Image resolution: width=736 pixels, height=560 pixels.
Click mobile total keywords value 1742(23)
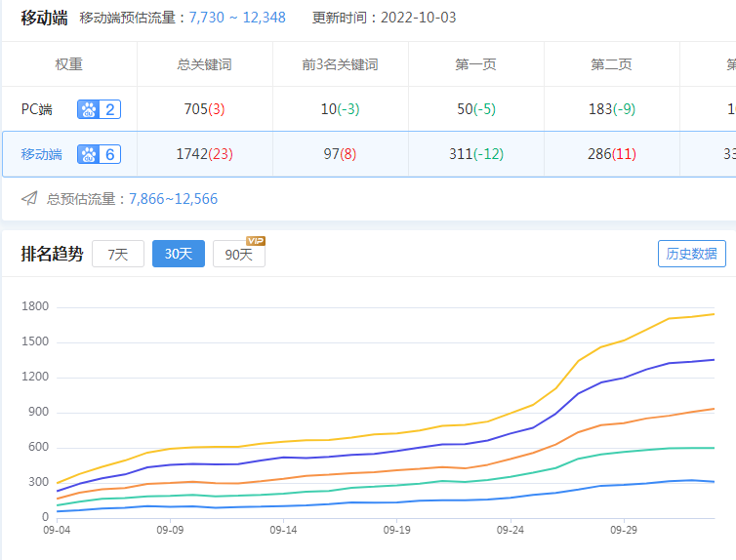click(205, 154)
